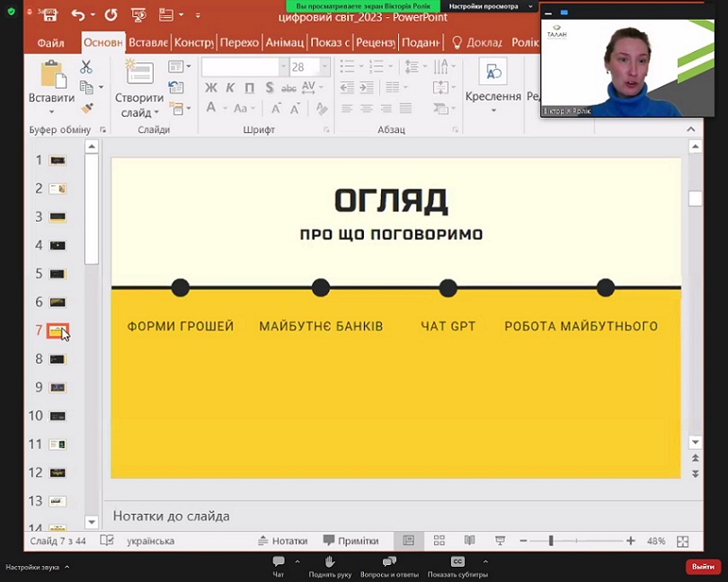This screenshot has height=582, width=728.
Task: Toggle text shadow S button
Action: click(270, 88)
